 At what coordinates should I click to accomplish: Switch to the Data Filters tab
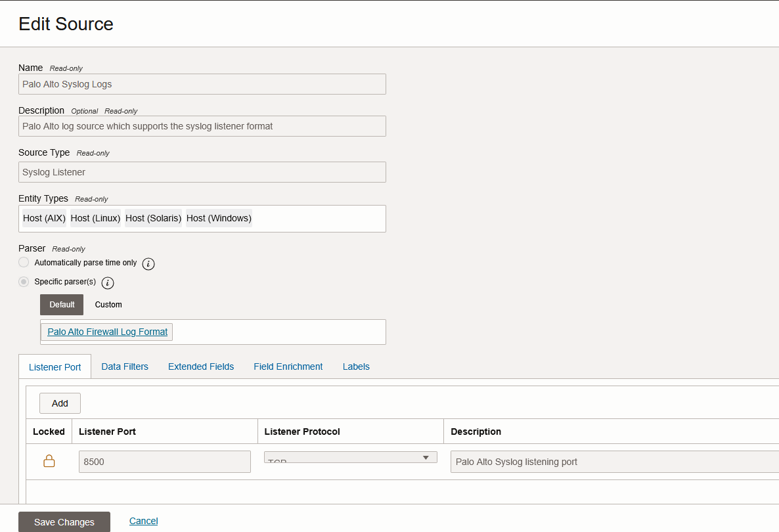pyautogui.click(x=125, y=366)
